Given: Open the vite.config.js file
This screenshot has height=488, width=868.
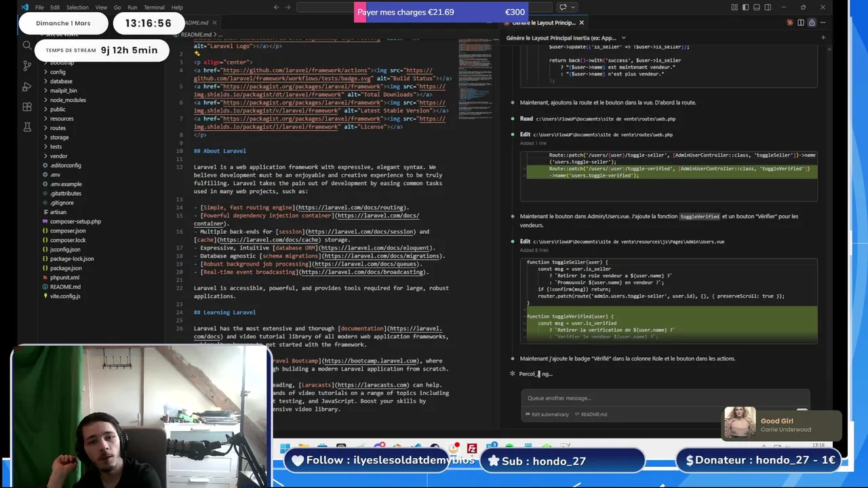Looking at the screenshot, I should (65, 296).
